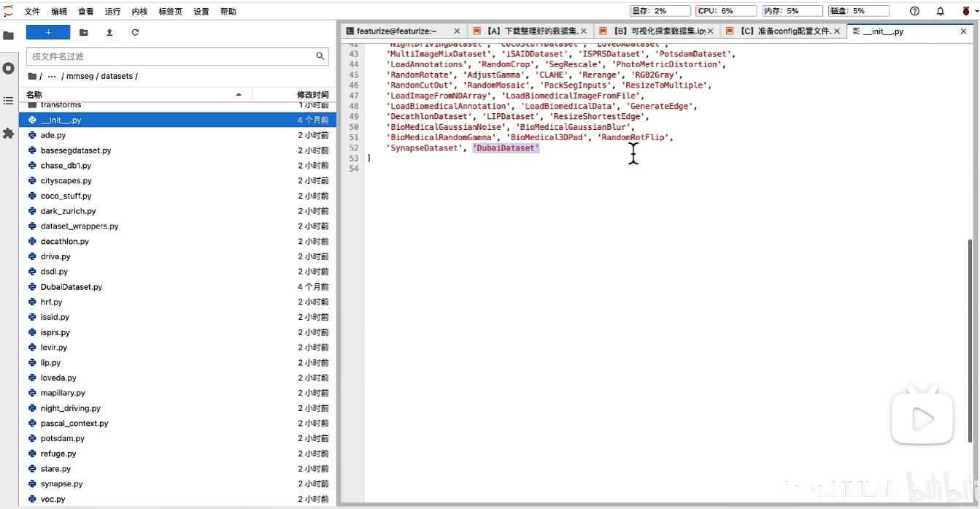Click the new launcher plus button
Viewport: 980px width, 509px height.
pyautogui.click(x=48, y=33)
